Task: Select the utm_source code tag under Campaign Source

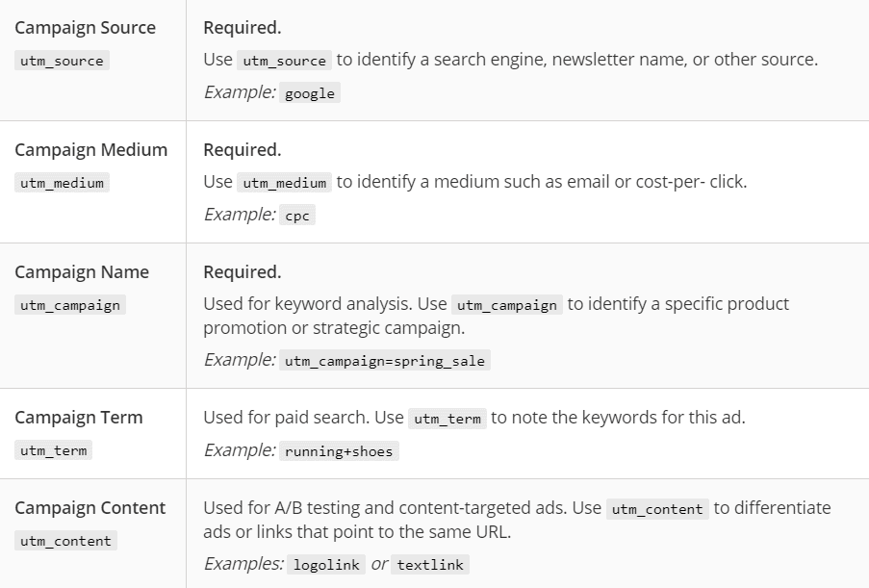Action: point(62,61)
